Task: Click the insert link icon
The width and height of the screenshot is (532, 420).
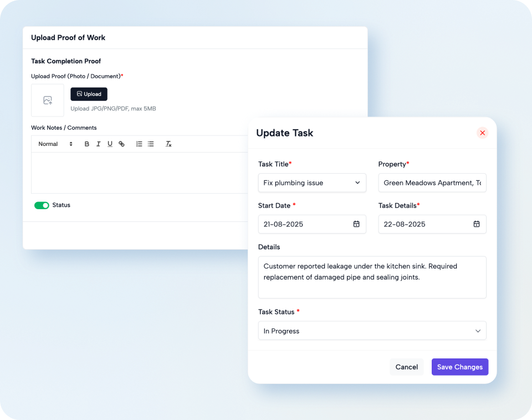Action: click(121, 144)
